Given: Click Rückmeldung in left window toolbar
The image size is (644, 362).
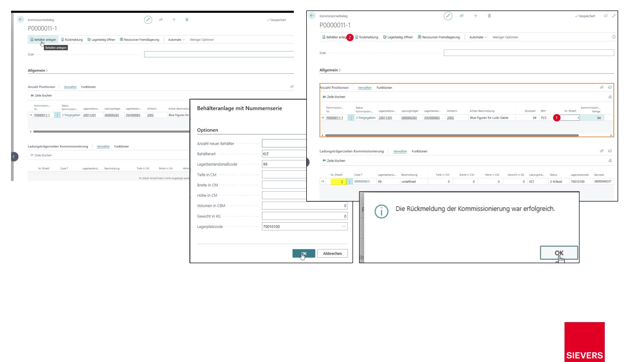Looking at the screenshot, I should 72,40.
